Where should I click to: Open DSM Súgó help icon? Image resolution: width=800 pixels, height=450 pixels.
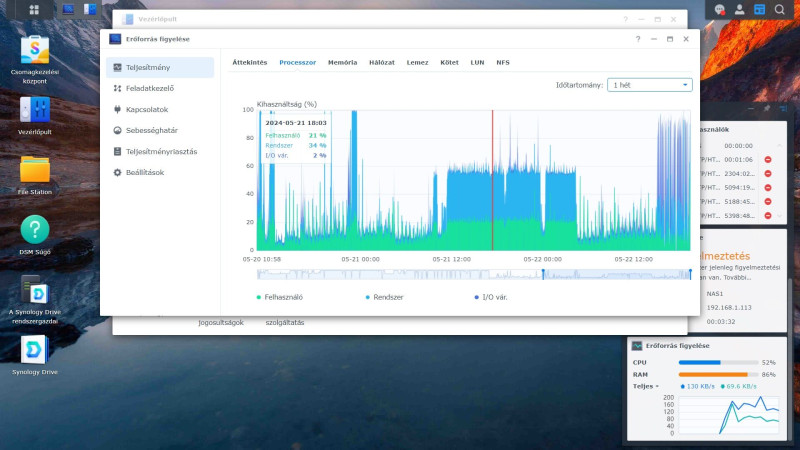coord(35,235)
